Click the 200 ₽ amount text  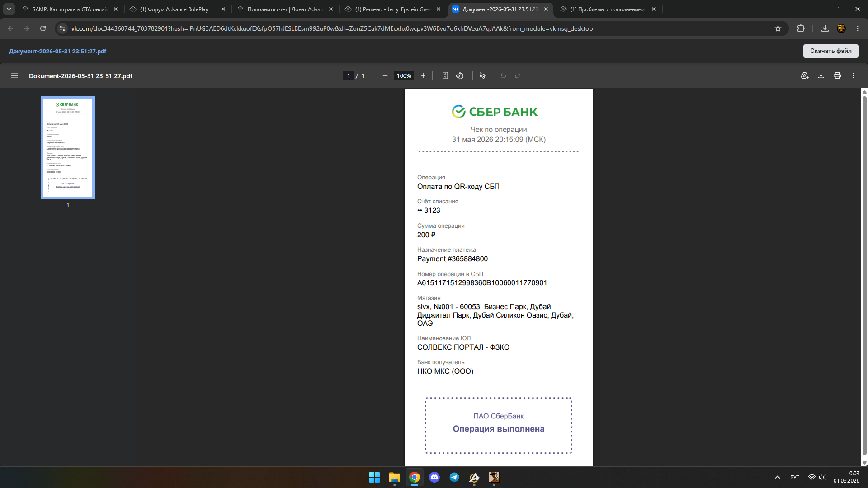coord(426,235)
